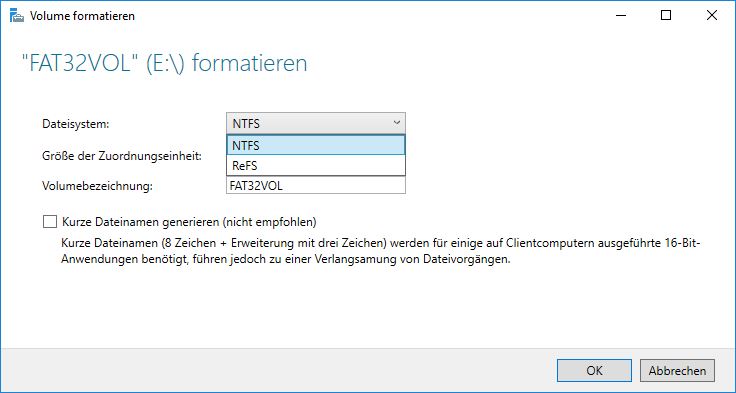
Task: Click the 'Volume formatieren' title bar text
Action: click(82, 16)
